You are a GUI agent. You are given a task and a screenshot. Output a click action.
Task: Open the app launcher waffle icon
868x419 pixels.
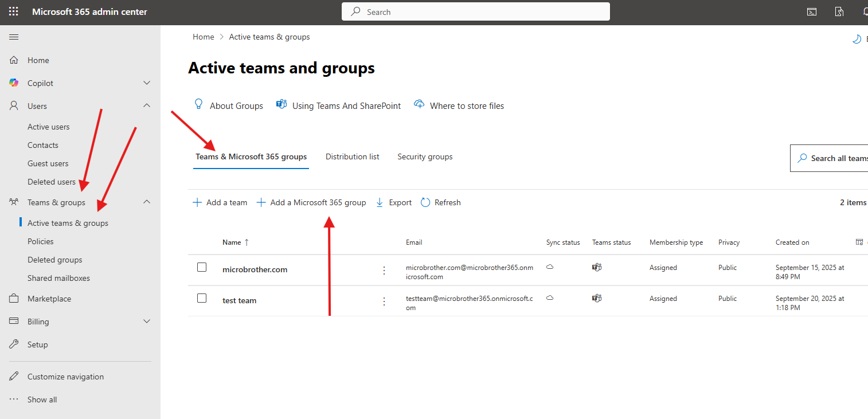click(x=13, y=11)
